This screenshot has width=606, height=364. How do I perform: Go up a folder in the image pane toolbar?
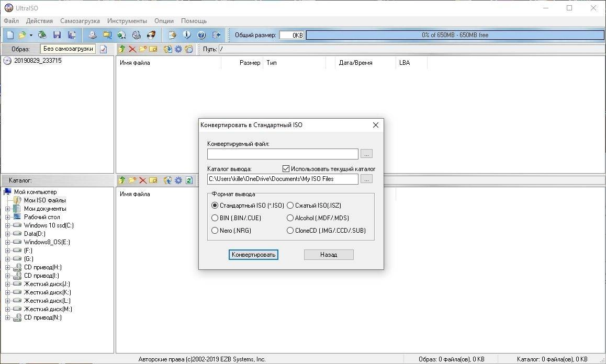122,49
